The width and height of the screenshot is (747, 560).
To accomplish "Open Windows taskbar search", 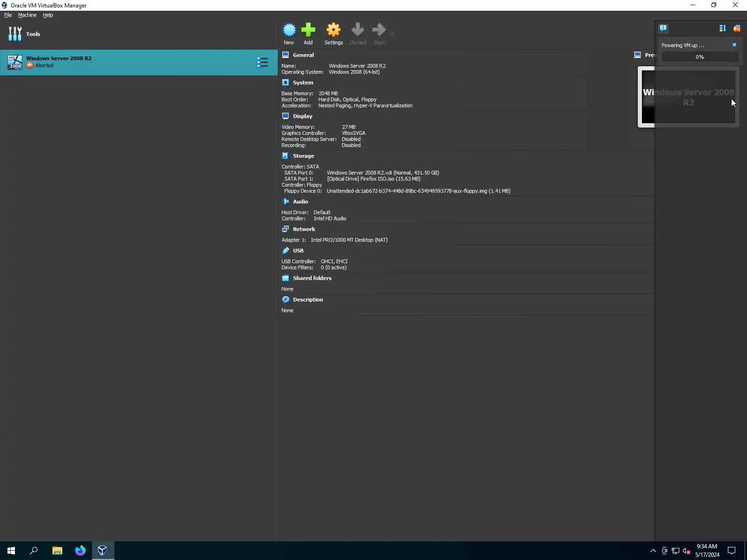I will pyautogui.click(x=34, y=551).
